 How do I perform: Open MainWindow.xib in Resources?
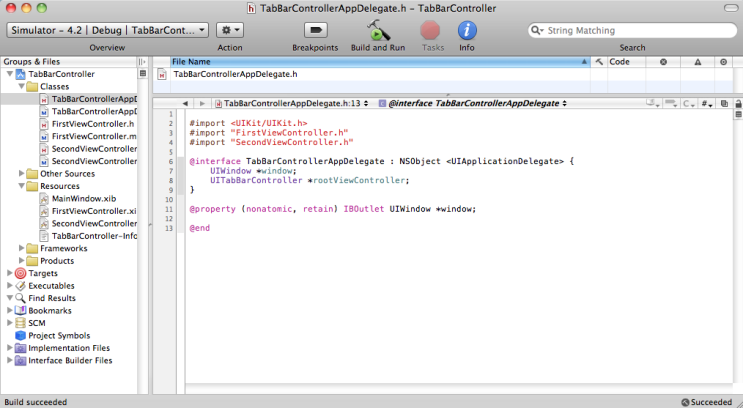click(84, 199)
